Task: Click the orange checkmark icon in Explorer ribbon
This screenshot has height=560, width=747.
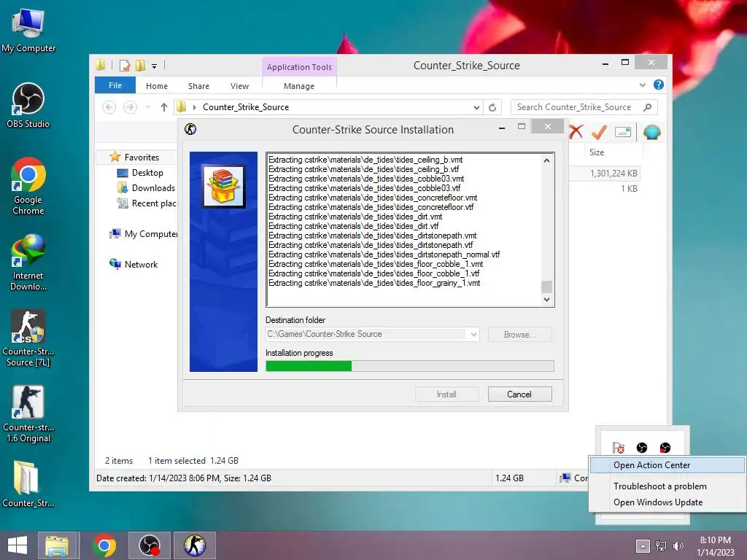Action: pos(600,132)
